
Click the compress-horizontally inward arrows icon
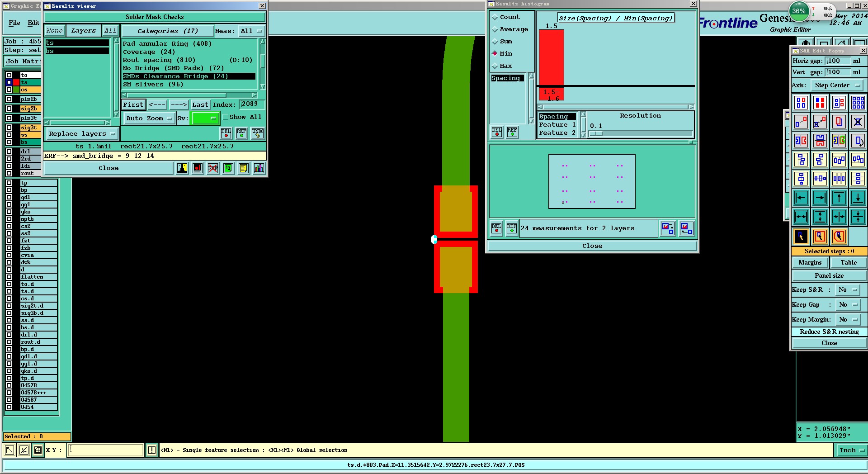[839, 217]
